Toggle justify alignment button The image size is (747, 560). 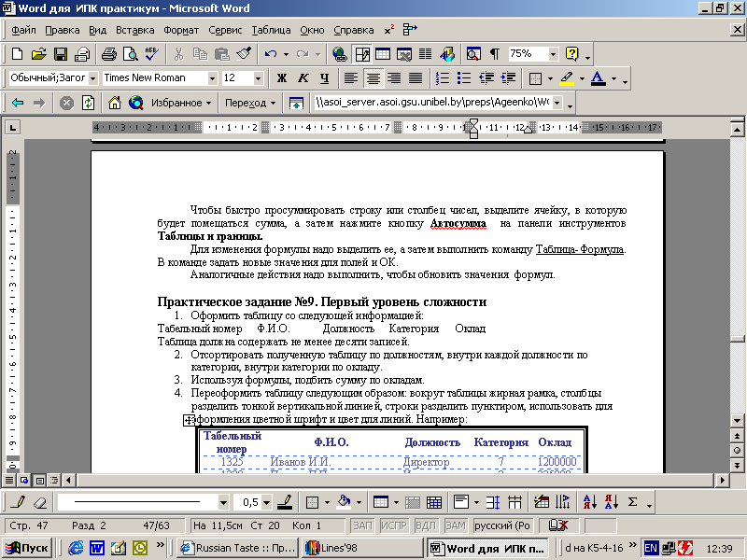[416, 78]
